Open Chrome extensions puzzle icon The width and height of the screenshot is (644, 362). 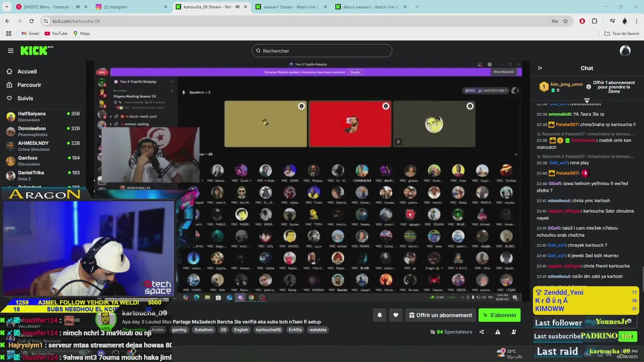[595, 21]
